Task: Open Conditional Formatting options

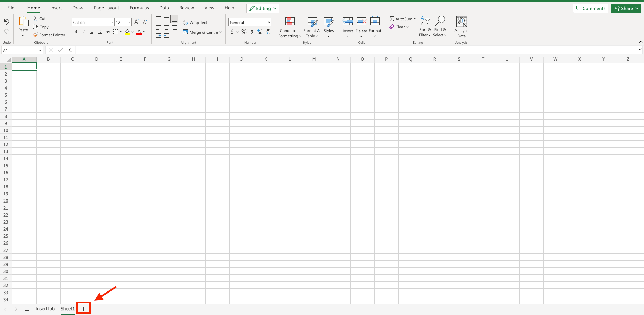Action: click(x=290, y=28)
